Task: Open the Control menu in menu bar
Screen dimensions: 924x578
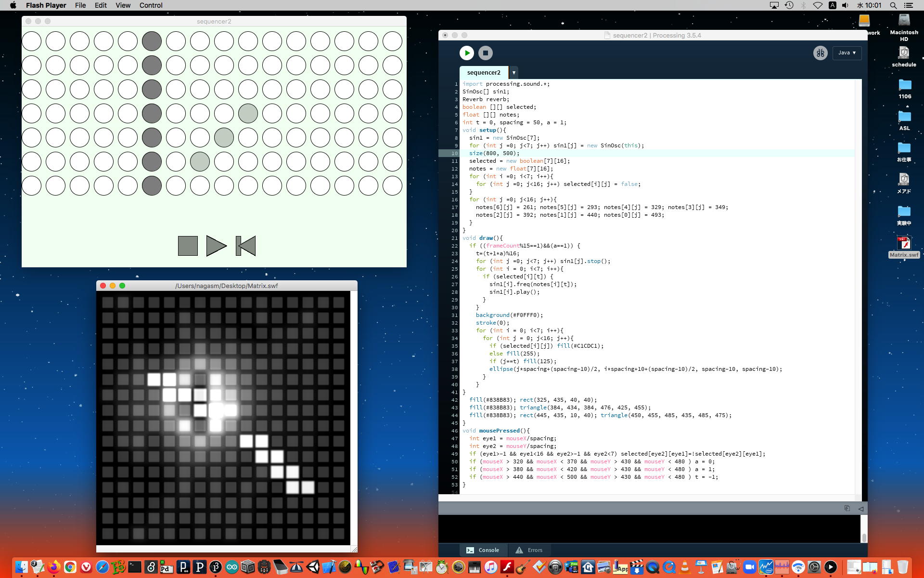Action: (x=151, y=5)
